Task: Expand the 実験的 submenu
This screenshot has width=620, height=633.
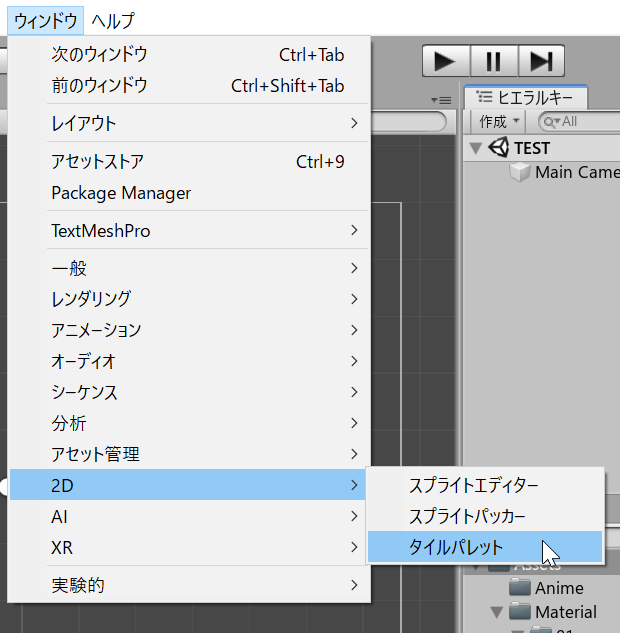Action: [190, 585]
